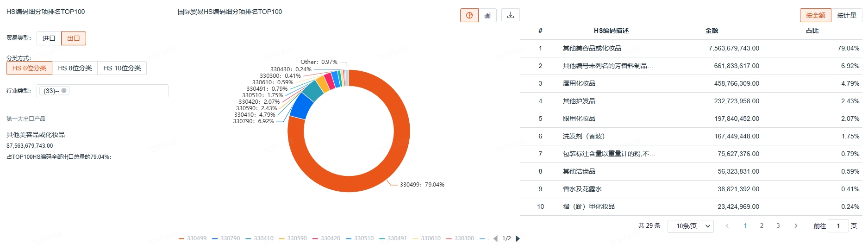Toggle 330499 legend series visibility
Image resolution: width=868 pixels, height=250 pixels.
(193, 238)
